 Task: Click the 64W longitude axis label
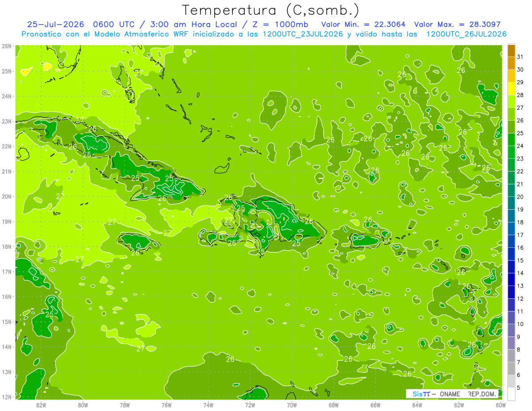pos(417,405)
